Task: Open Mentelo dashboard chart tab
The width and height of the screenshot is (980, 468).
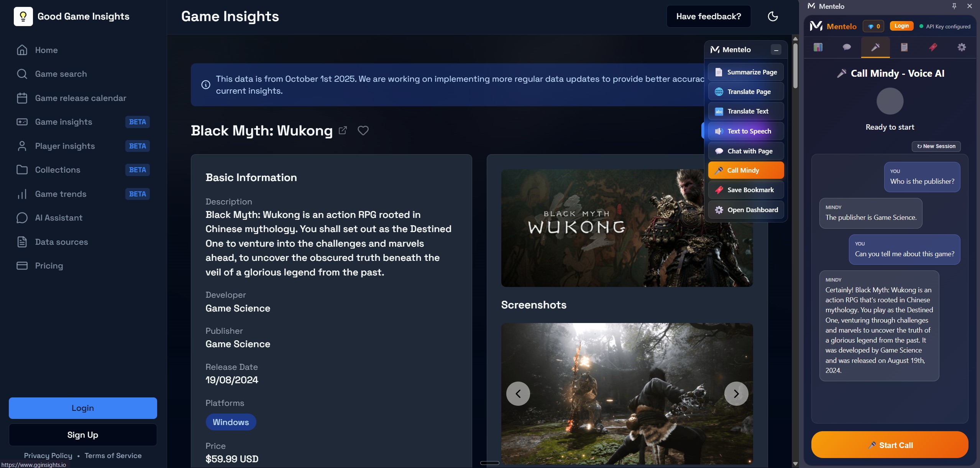Action: coord(818,47)
